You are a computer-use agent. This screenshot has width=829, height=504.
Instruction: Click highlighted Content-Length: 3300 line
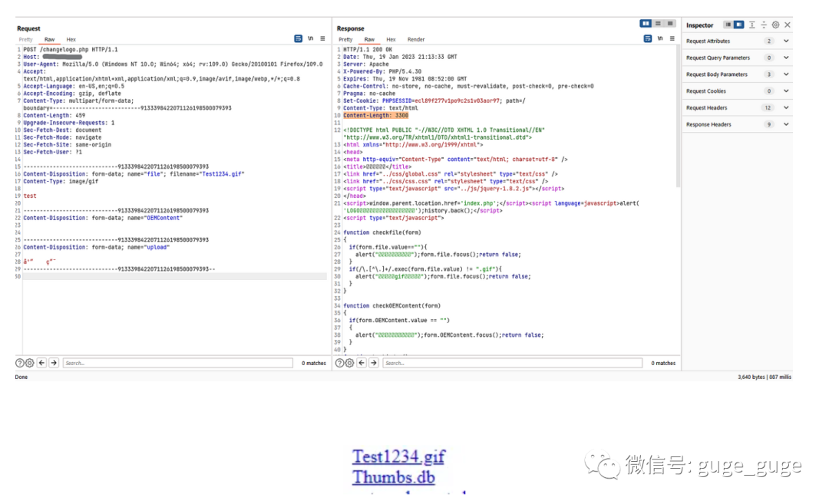pyautogui.click(x=376, y=115)
